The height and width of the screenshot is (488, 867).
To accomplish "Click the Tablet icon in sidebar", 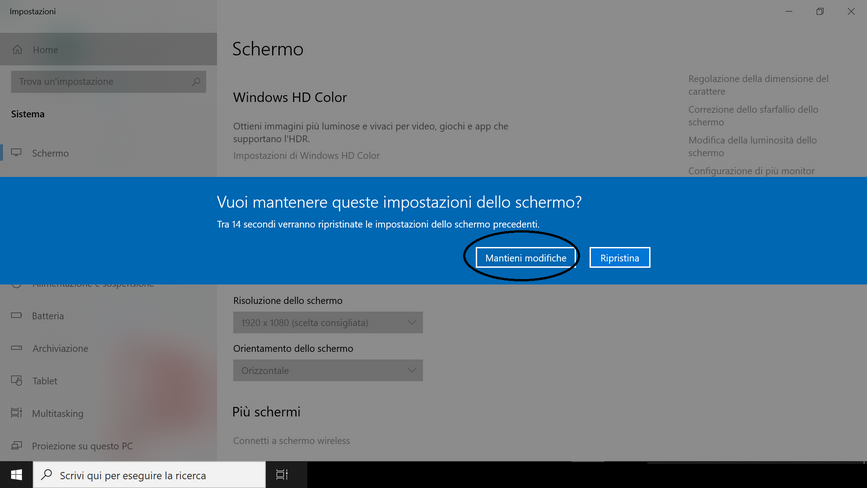I will coord(17,380).
